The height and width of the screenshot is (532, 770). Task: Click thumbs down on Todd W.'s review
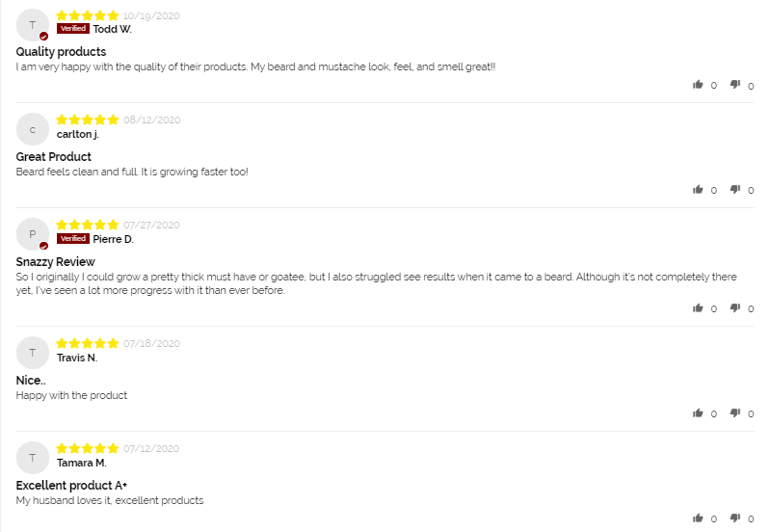point(735,85)
